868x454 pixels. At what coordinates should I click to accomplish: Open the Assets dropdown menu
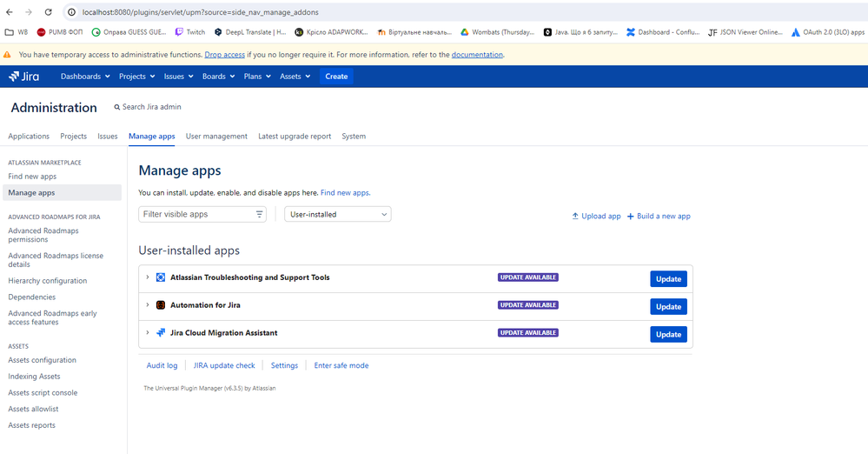click(295, 77)
